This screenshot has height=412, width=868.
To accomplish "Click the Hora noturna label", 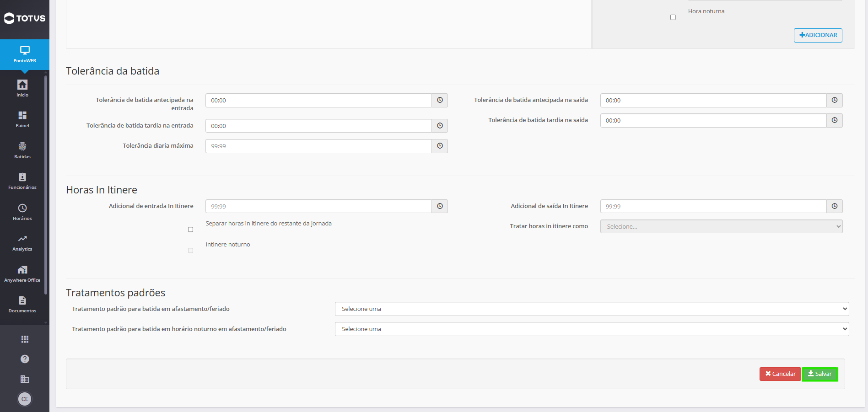I will (x=706, y=11).
